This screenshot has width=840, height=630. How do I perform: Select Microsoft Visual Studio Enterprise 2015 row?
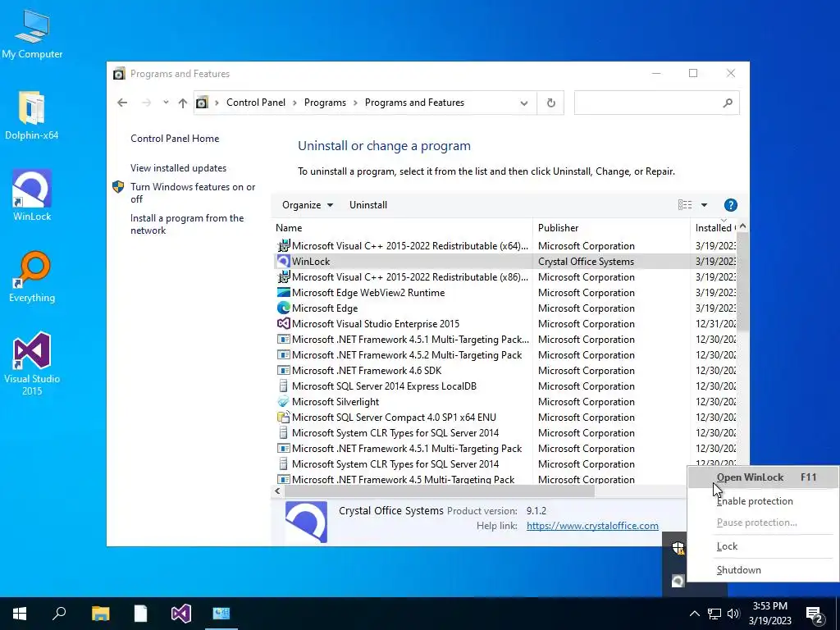(x=505, y=323)
